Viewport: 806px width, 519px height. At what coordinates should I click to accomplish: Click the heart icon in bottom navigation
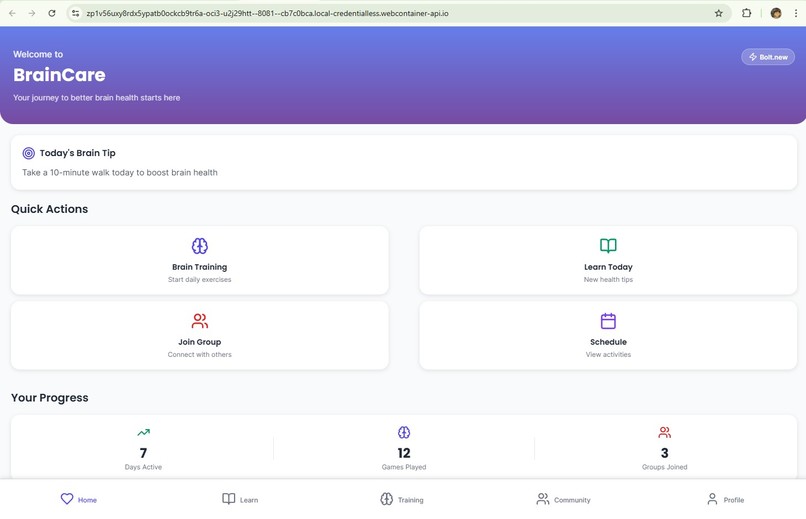point(67,499)
